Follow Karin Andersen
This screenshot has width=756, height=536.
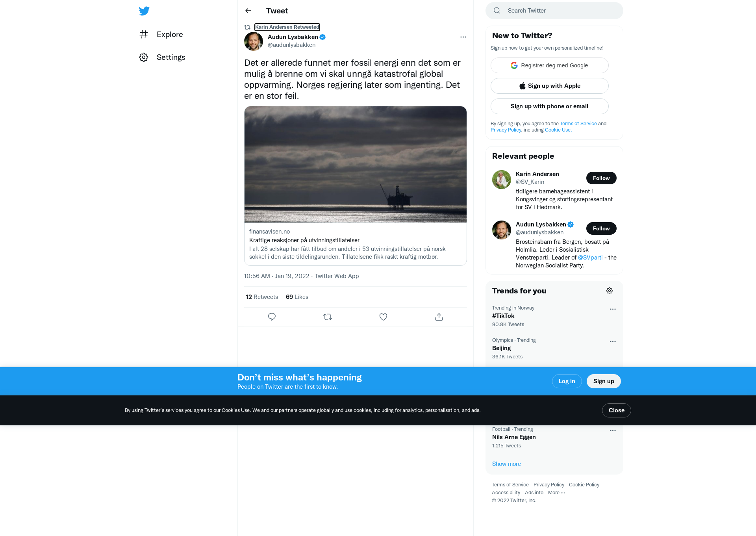tap(601, 178)
